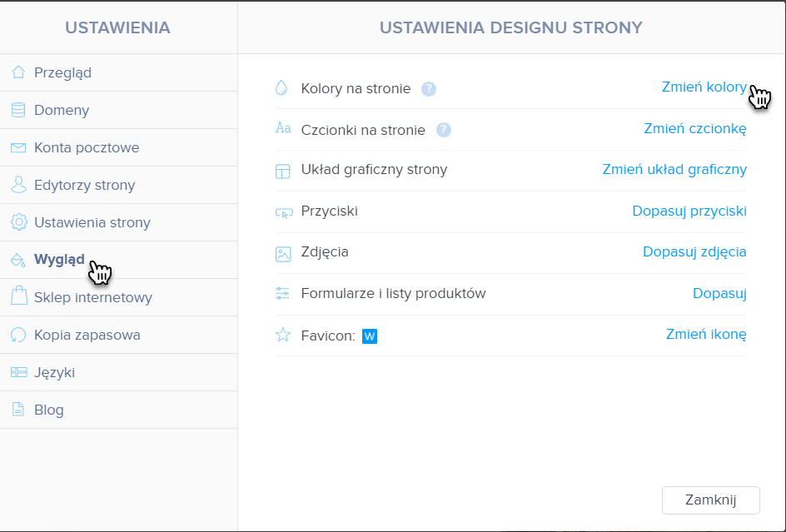Click the Dopasuj przyciski link
Screen dimensions: 786x532
(x=689, y=211)
